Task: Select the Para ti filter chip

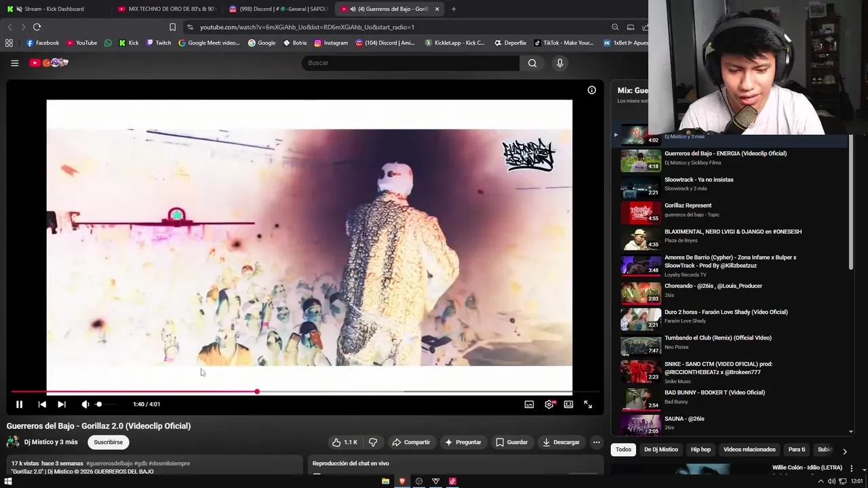Action: [797, 449]
